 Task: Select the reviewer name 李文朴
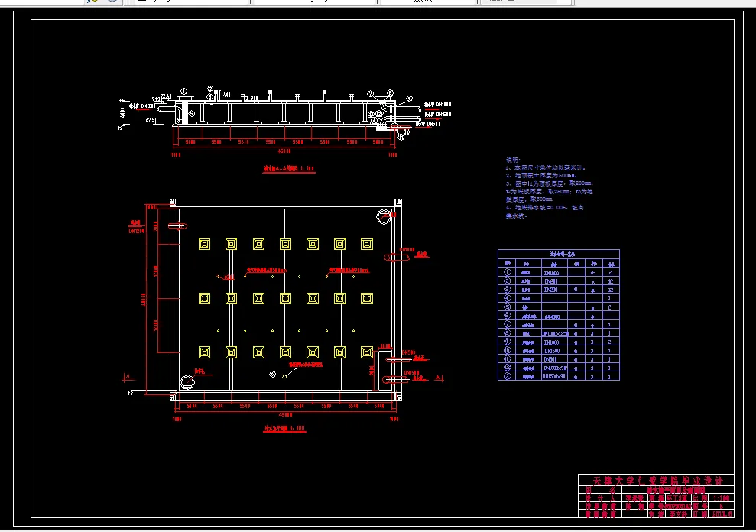pos(678,514)
